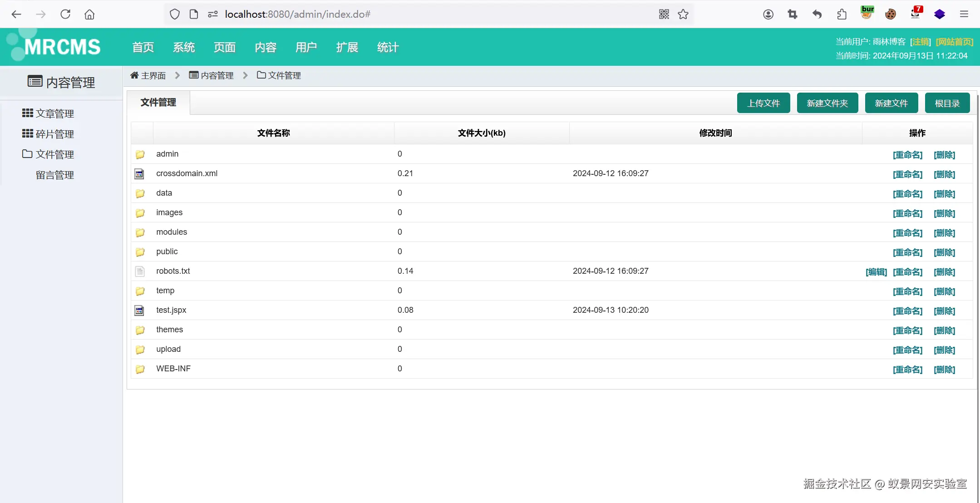Reload the page using refresh icon
This screenshot has width=980, height=503.
tap(65, 14)
